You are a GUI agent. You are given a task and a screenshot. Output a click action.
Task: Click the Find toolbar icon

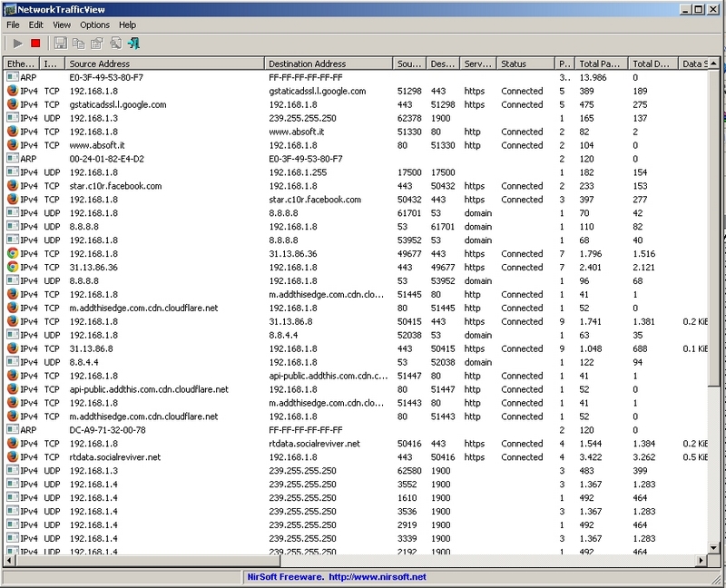click(115, 44)
